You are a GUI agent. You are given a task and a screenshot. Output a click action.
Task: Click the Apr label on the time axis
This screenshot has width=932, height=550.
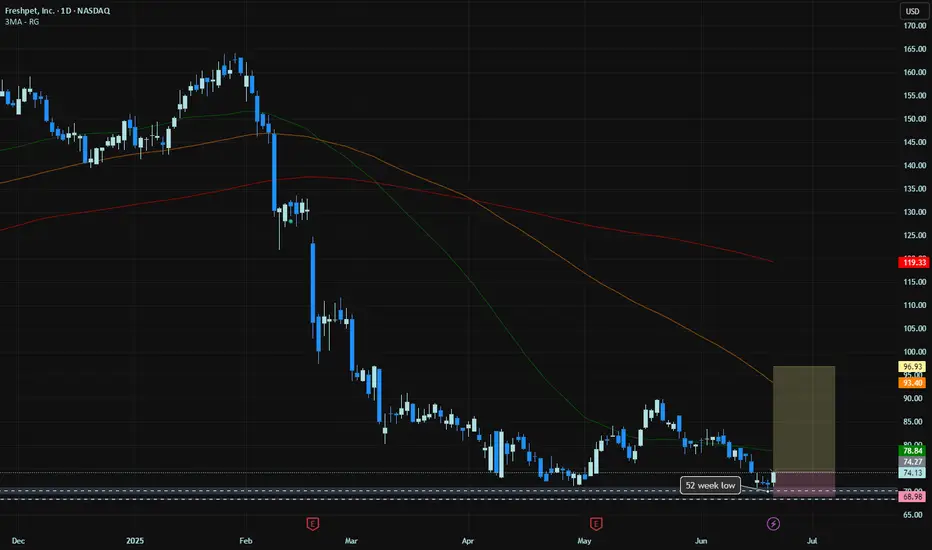pos(468,541)
